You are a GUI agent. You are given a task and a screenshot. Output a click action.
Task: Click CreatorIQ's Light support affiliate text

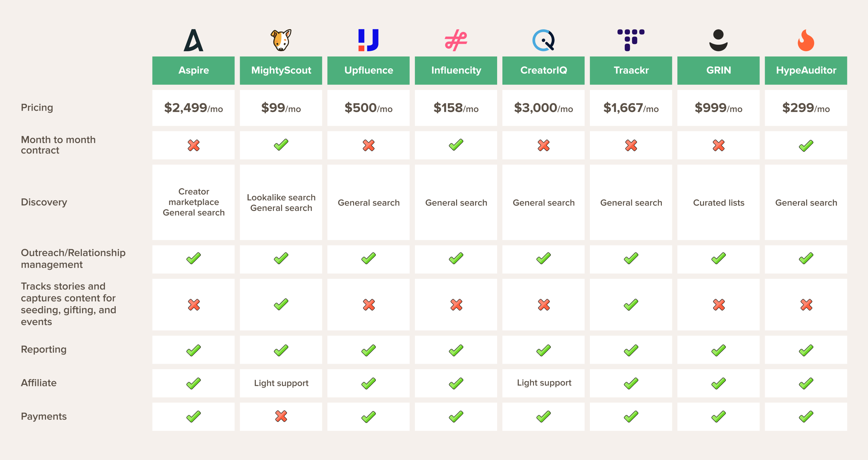(544, 383)
